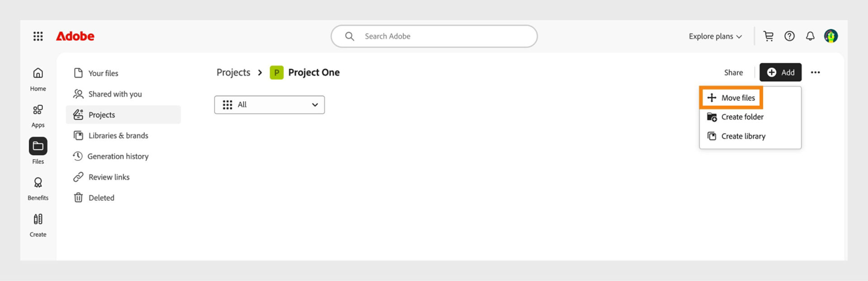
Task: Select the Home icon in sidebar
Action: point(38,73)
